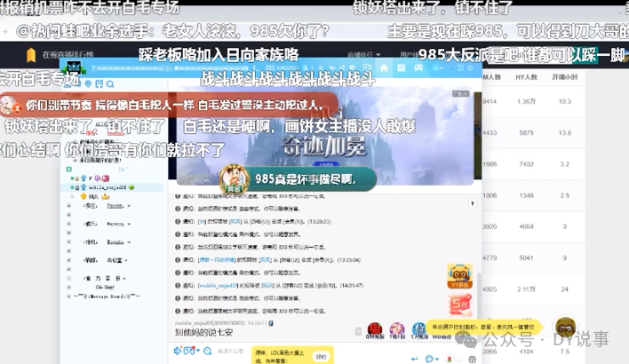The image size is (629, 364).
Task: Click the 好的 button in the yellow popup
Action: tap(321, 356)
